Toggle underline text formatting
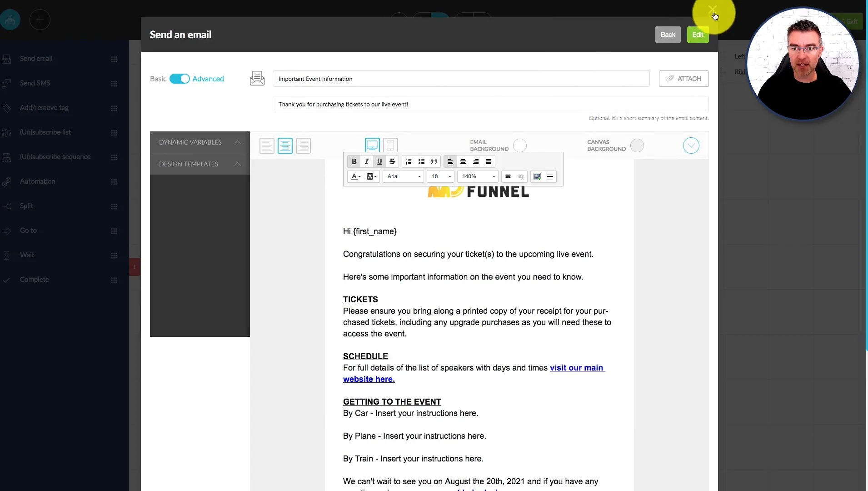 pos(379,161)
